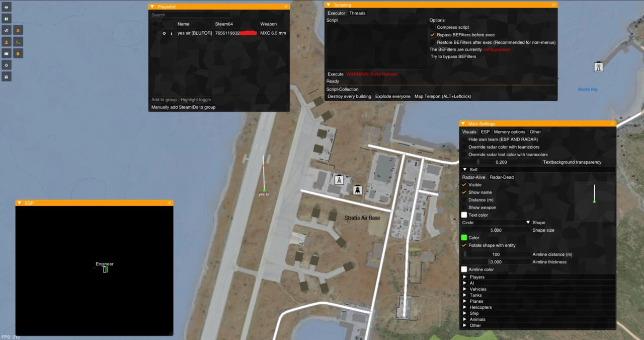
Task: Click the green Color swatch
Action: (464, 238)
